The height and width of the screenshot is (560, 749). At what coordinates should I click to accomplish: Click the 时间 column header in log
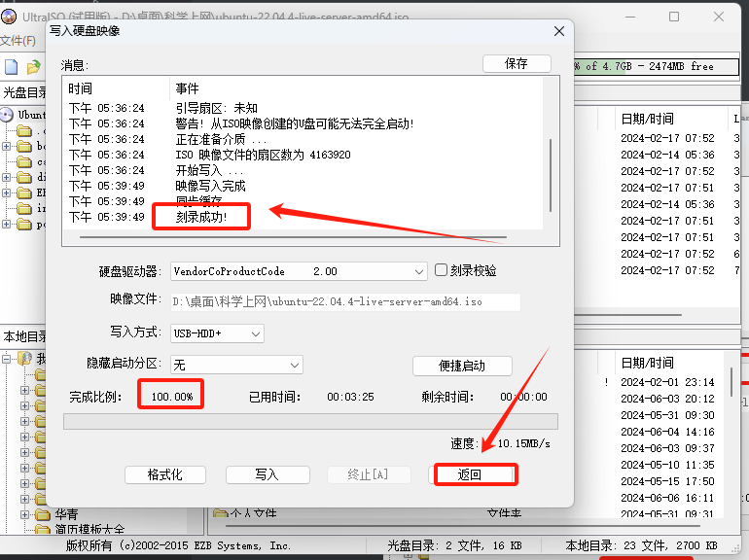pyautogui.click(x=80, y=88)
